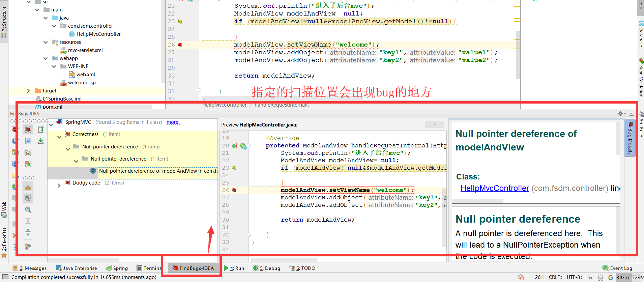This screenshot has width=644, height=282.
Task: Toggle group by package button
Action: click(28, 152)
